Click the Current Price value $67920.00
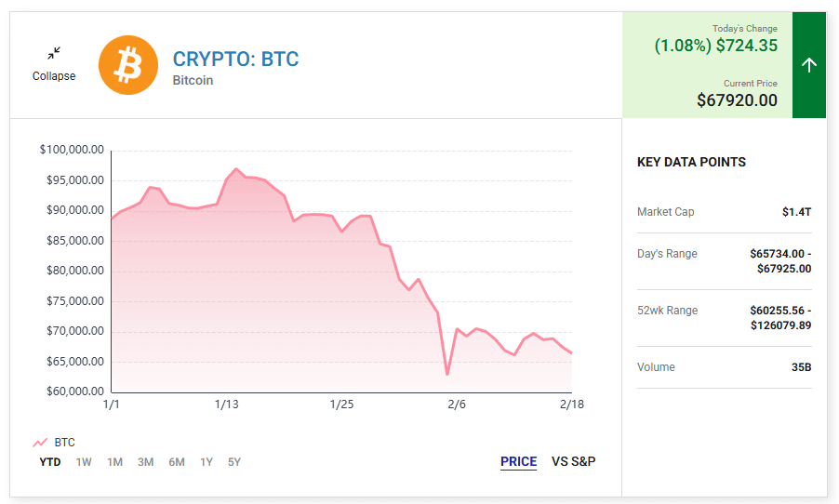 pyautogui.click(x=737, y=100)
